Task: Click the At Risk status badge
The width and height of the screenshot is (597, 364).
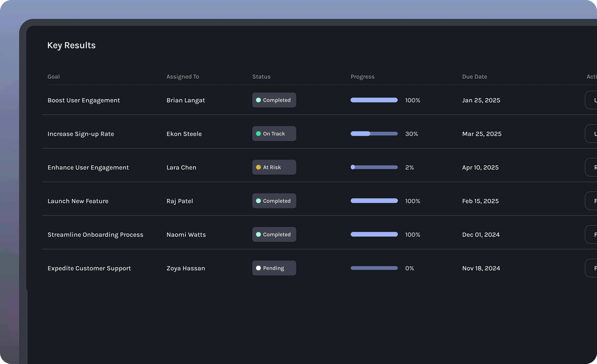Action: [274, 167]
